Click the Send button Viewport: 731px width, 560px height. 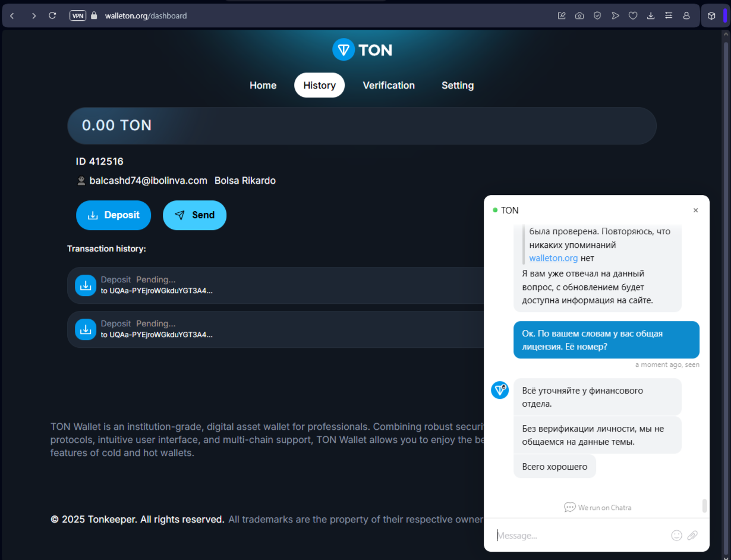click(x=194, y=215)
